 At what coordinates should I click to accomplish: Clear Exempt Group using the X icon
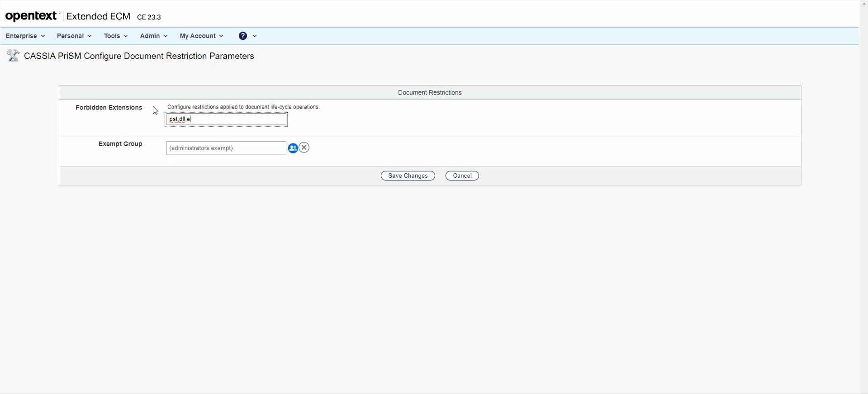[x=304, y=147]
